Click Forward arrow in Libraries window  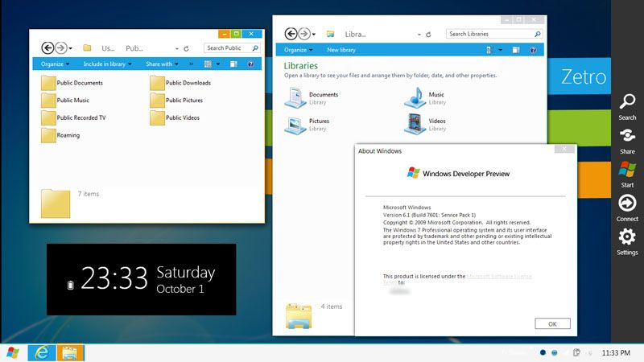(x=304, y=34)
